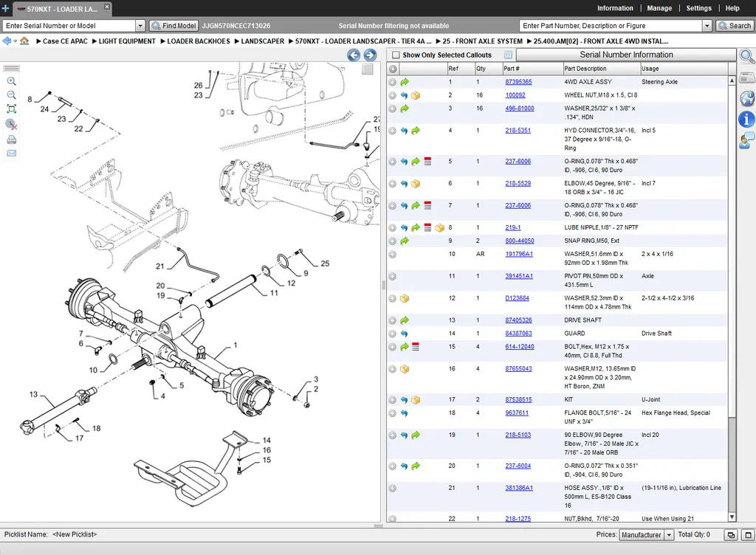Screen dimensions: 756x555
Task: Toggle the round selector for 4WD AXLE ASSY row
Action: 393,83
